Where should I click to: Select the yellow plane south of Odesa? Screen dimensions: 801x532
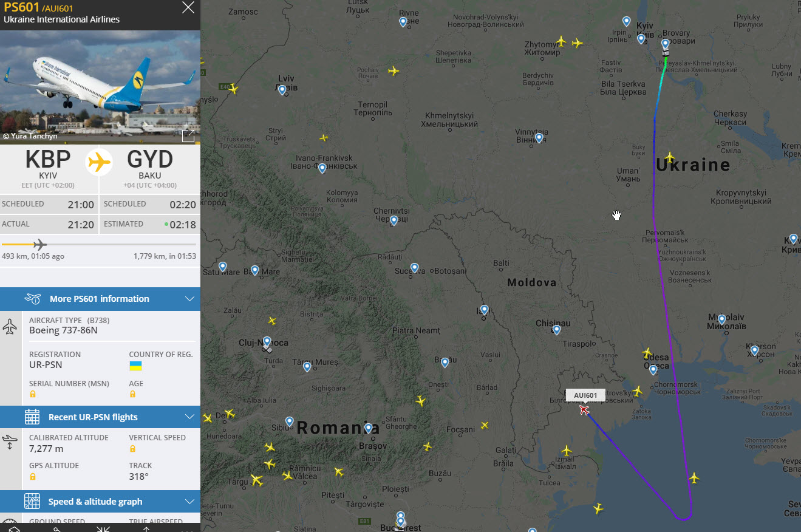click(x=637, y=391)
